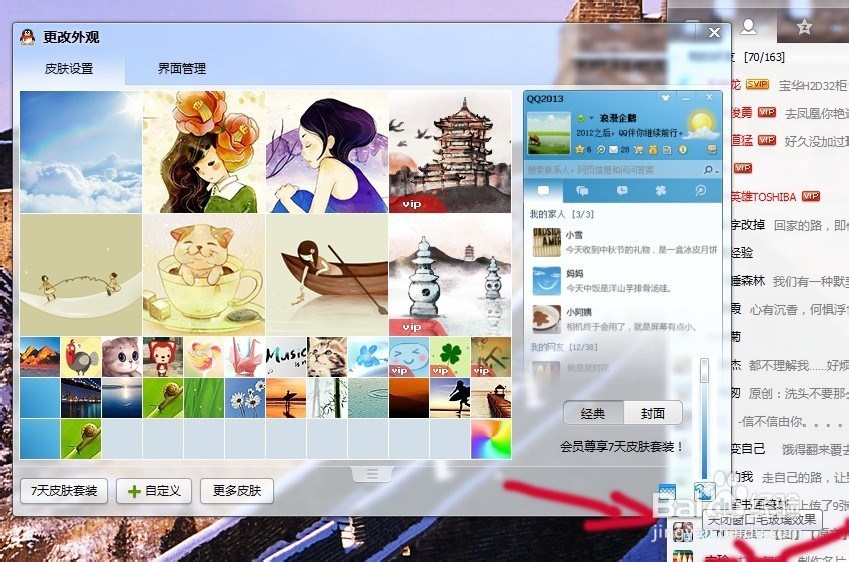Pick the night bridge city skin
The image size is (849, 562).
(81, 398)
